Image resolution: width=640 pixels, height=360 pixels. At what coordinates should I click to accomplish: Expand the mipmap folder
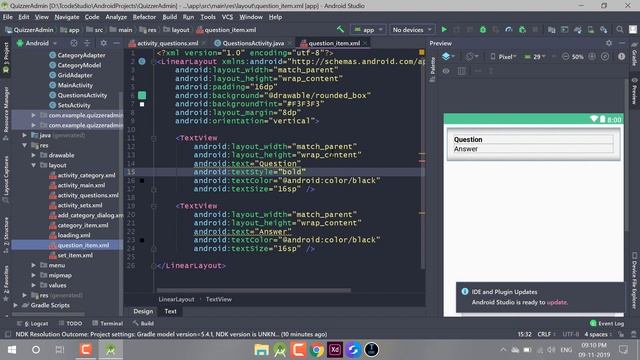tap(34, 275)
